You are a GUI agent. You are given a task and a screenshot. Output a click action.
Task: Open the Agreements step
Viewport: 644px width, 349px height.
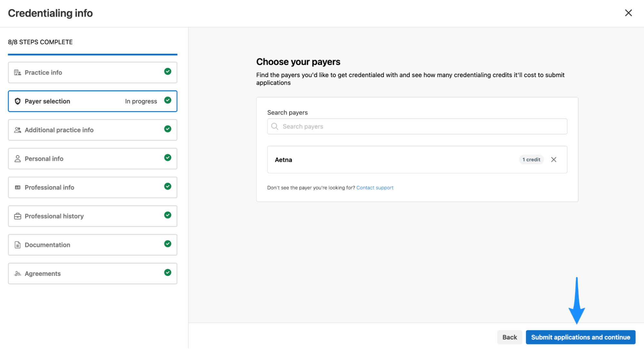click(92, 274)
